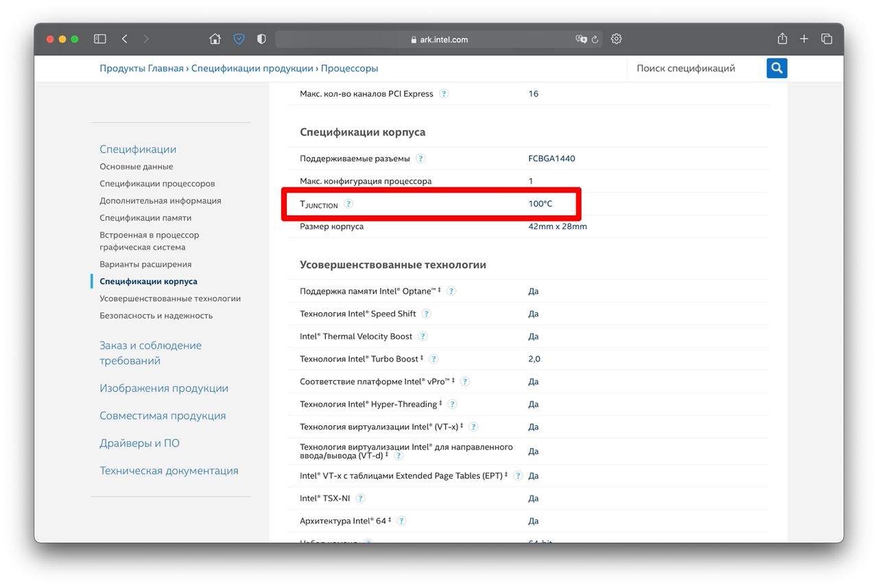Click the Макс. конфигурация процессора label
The image size is (878, 588).
click(x=366, y=181)
